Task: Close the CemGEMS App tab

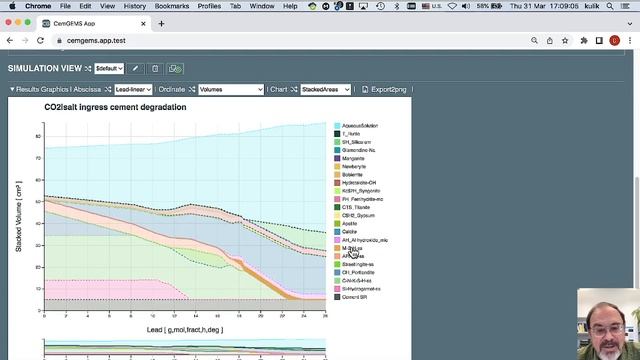Action: 143,24
